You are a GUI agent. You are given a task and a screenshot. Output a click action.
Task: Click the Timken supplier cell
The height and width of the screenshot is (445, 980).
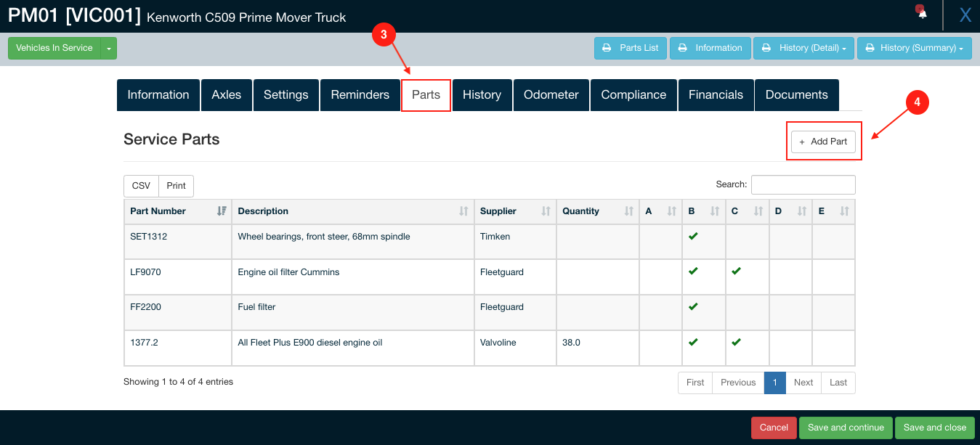(515, 242)
